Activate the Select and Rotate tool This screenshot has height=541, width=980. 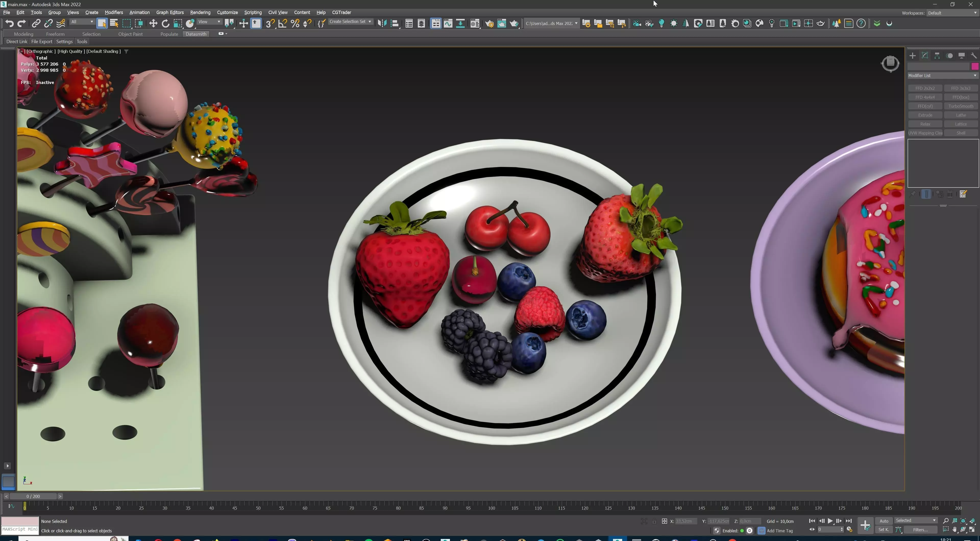[165, 23]
